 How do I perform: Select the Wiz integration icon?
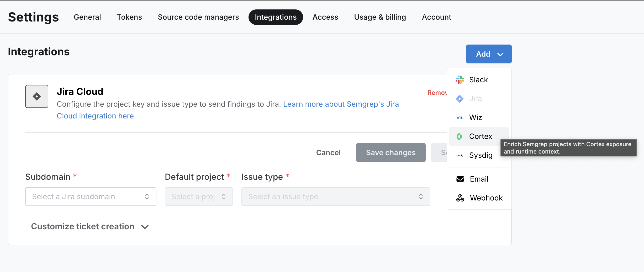point(460,117)
